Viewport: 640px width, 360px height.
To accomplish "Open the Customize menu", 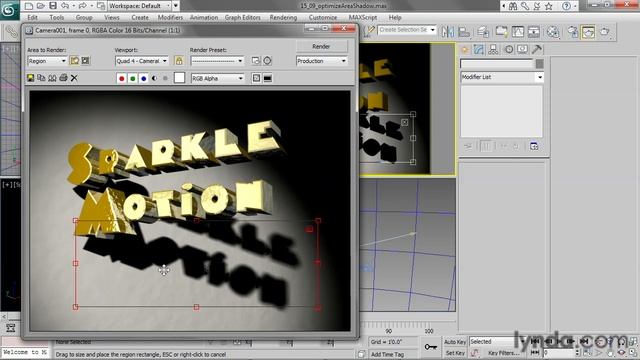I will [323, 18].
